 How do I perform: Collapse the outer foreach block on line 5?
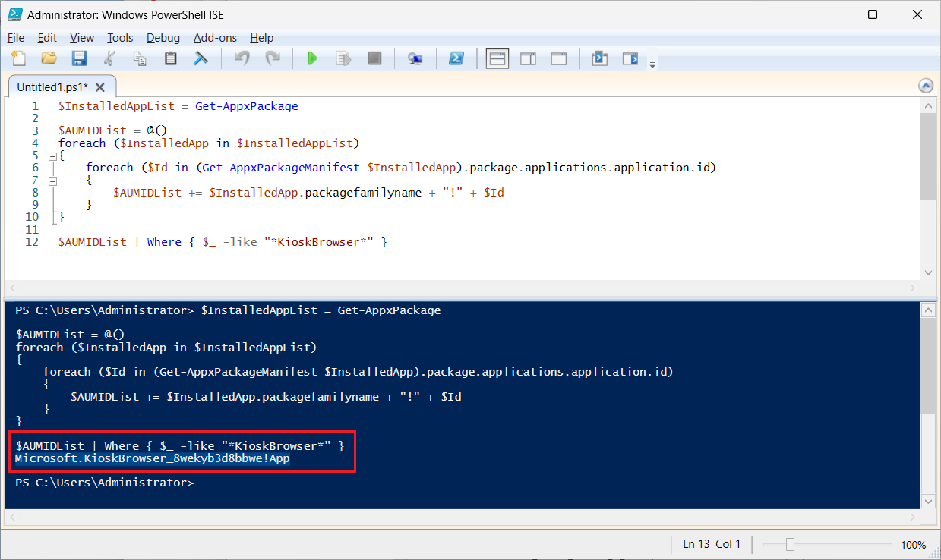(52, 156)
